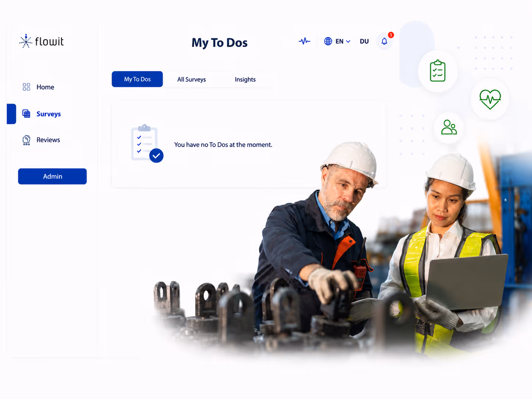Click the red notification badge
The width and height of the screenshot is (532, 399).
click(391, 35)
